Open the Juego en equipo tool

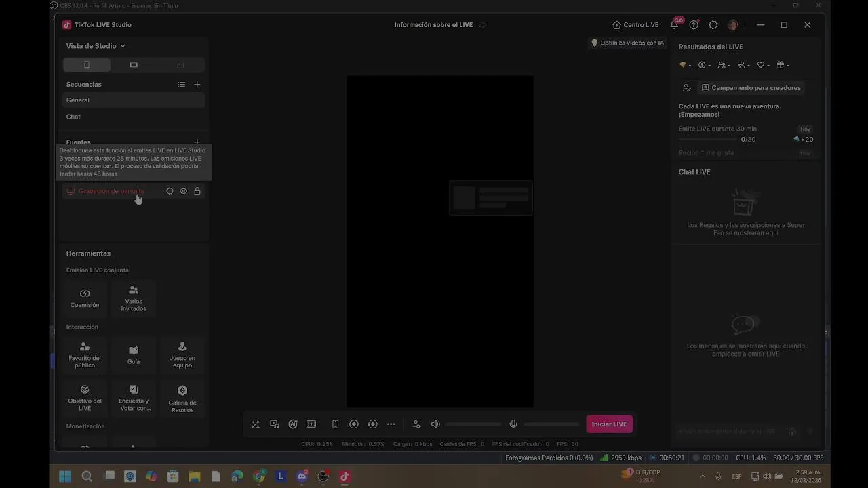[182, 355]
